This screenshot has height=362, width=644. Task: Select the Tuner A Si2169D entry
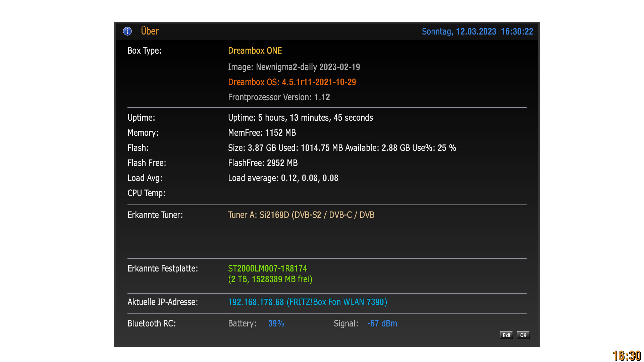pyautogui.click(x=301, y=215)
